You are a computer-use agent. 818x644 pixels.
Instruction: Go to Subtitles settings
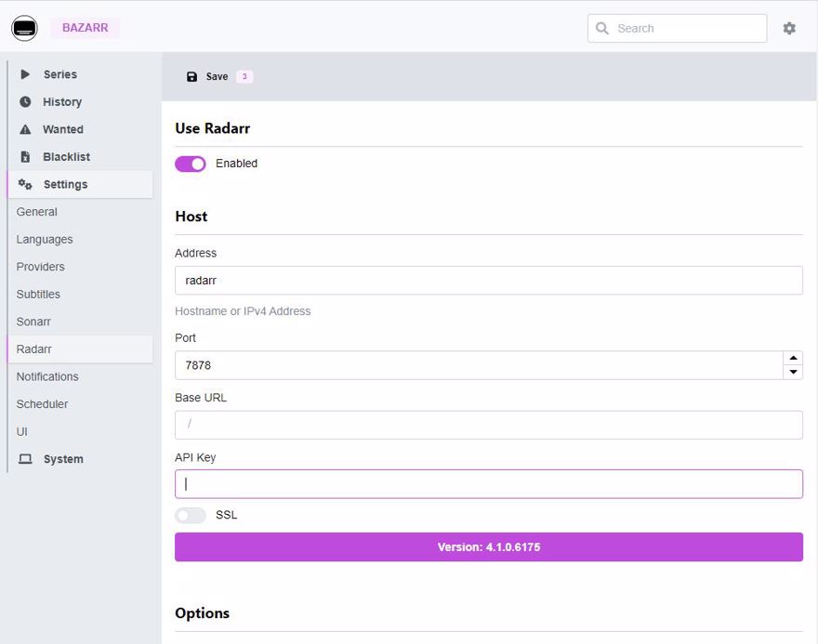click(x=38, y=294)
